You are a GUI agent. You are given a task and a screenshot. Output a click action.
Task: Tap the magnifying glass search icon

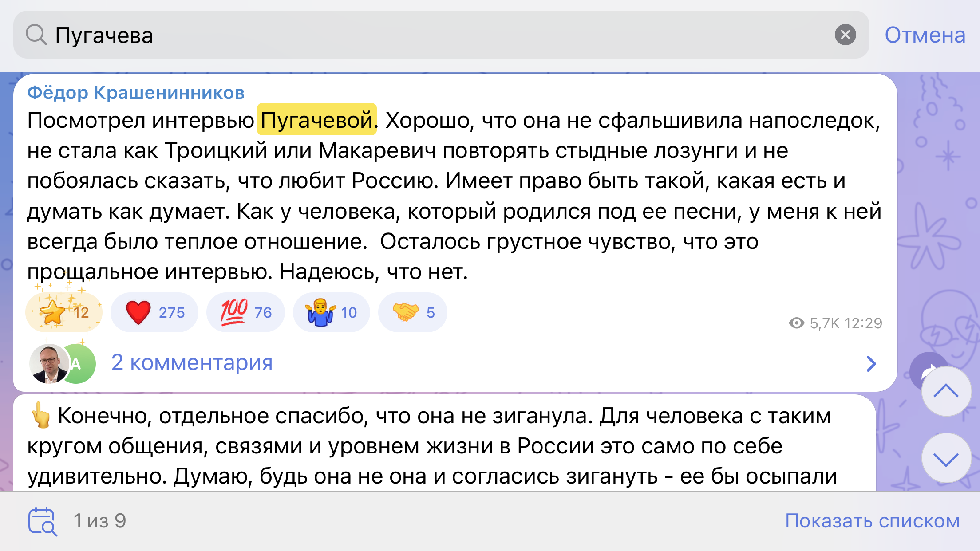pos(36,35)
